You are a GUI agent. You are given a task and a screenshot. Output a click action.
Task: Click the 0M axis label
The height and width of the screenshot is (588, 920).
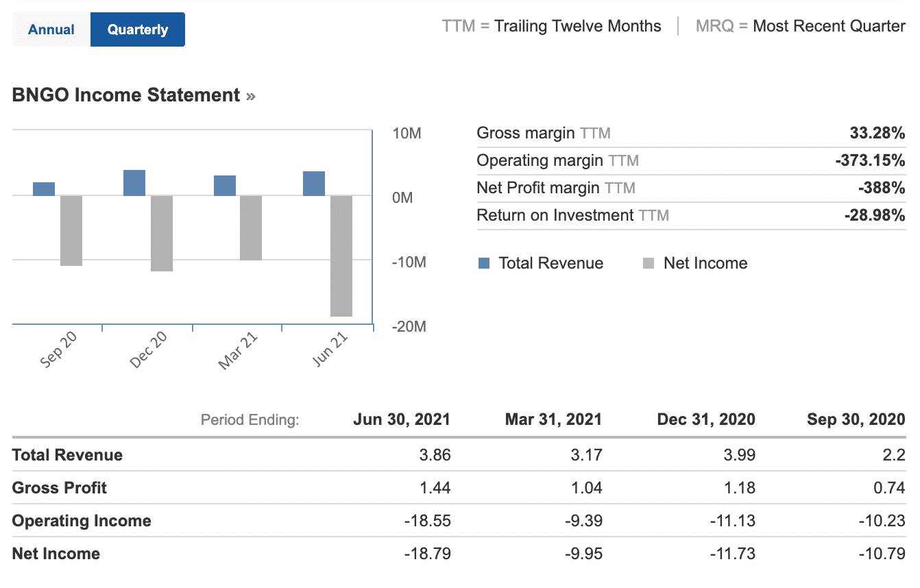click(403, 198)
